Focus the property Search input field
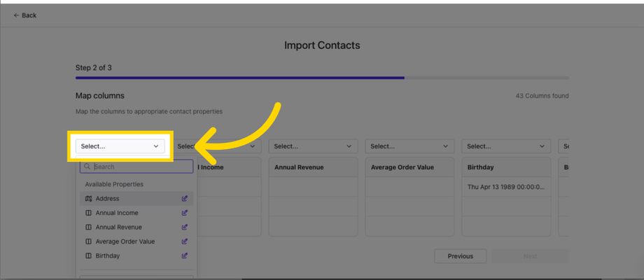 click(x=140, y=167)
